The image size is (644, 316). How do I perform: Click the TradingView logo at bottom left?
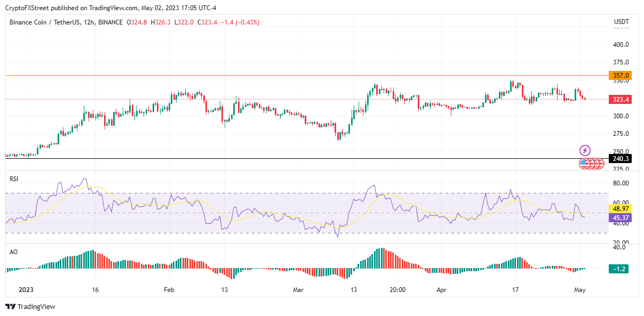(32, 306)
